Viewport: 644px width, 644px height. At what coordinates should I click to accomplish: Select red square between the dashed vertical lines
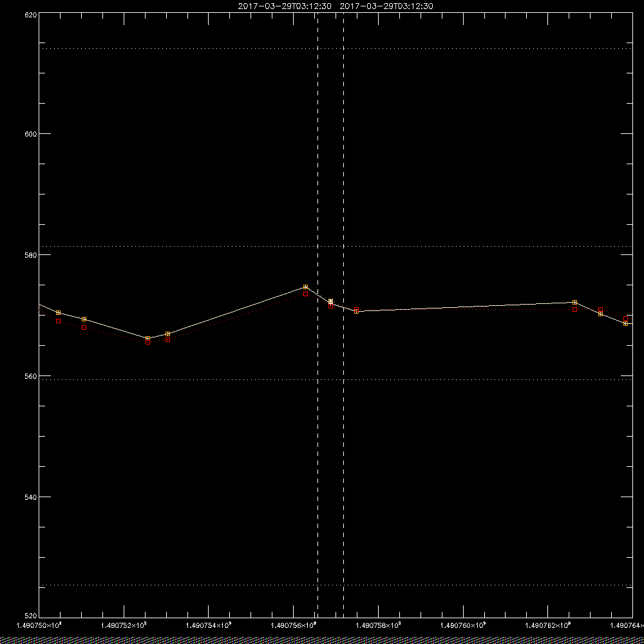(331, 306)
